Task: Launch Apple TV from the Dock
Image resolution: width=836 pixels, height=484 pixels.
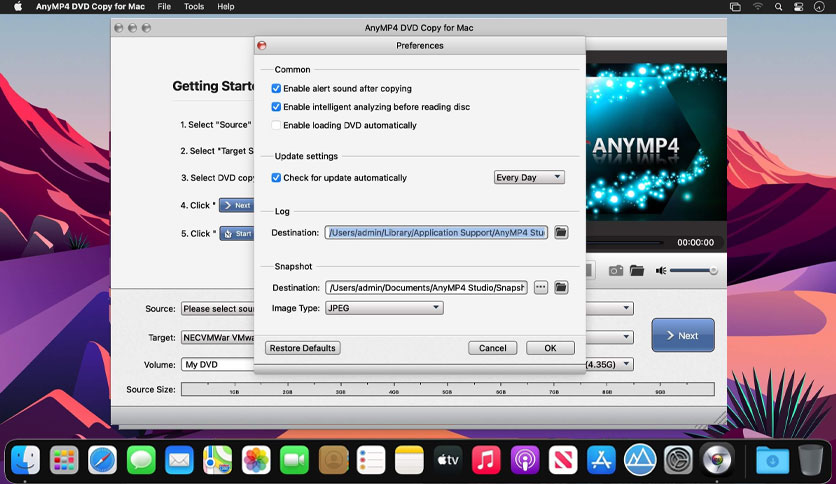Action: coord(448,459)
